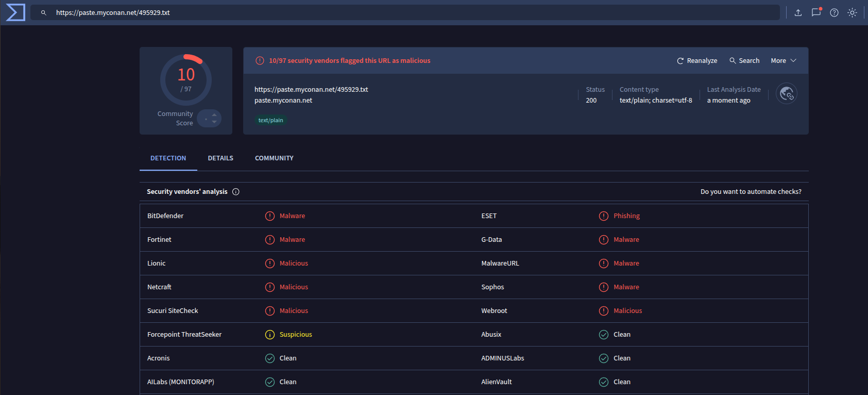Image resolution: width=868 pixels, height=395 pixels.
Task: Click the search magnifier in URL bar
Action: 44,13
